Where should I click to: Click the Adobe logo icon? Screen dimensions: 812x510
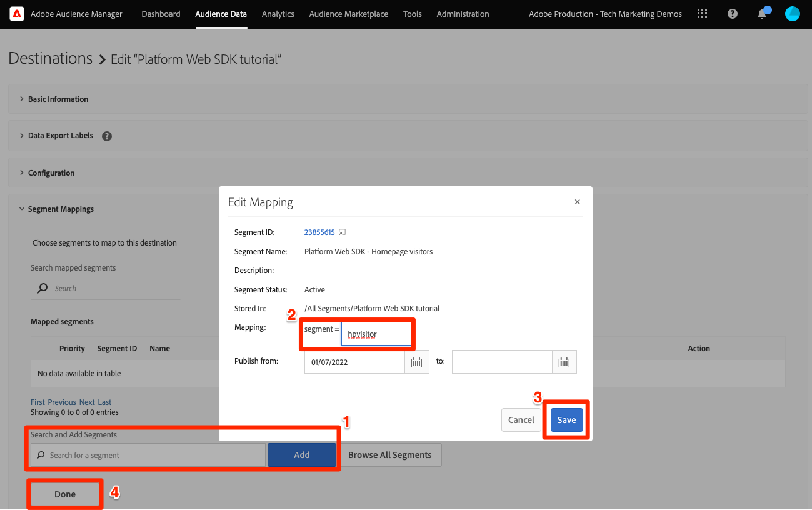[17, 14]
